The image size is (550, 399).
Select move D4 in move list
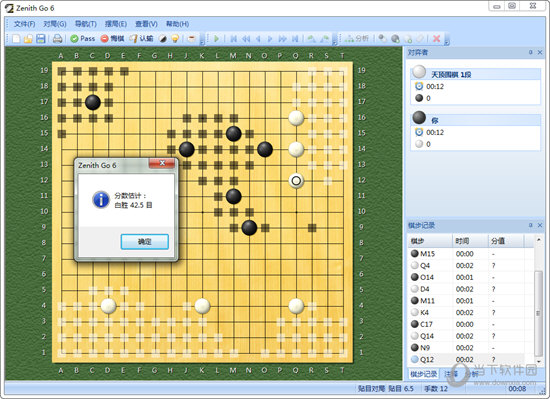(471, 289)
